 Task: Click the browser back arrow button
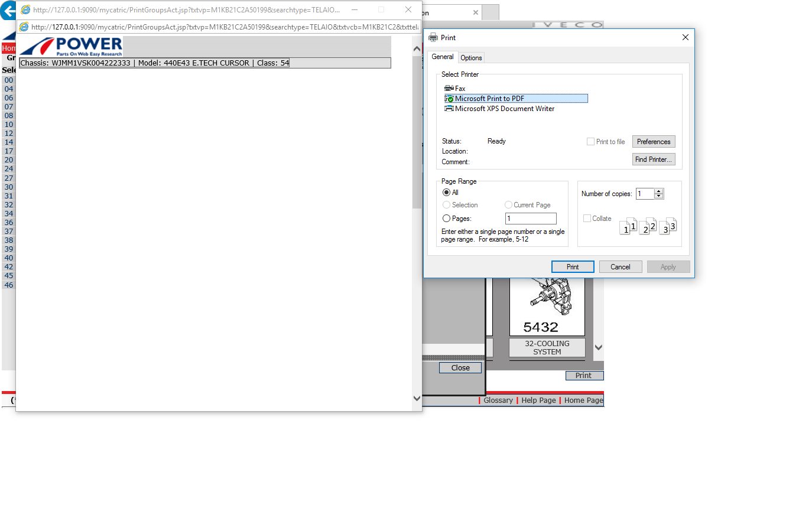pyautogui.click(x=8, y=11)
